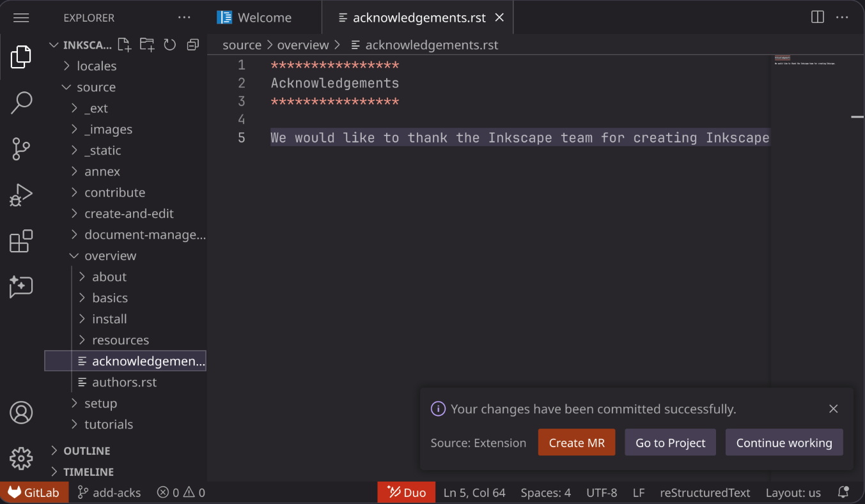The height and width of the screenshot is (504, 865).
Task: Expand the locales folder
Action: tap(125, 66)
